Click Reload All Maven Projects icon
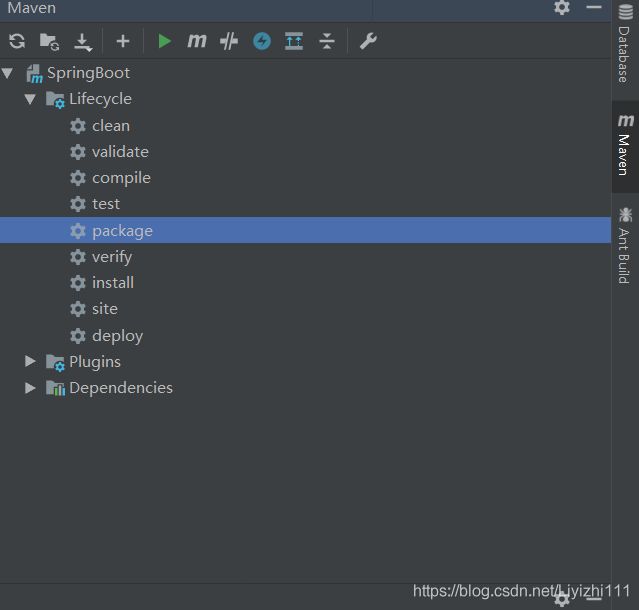 [x=17, y=41]
